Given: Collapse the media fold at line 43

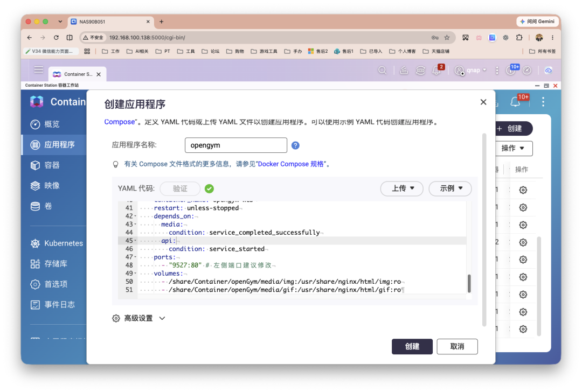Looking at the screenshot, I should pos(135,225).
